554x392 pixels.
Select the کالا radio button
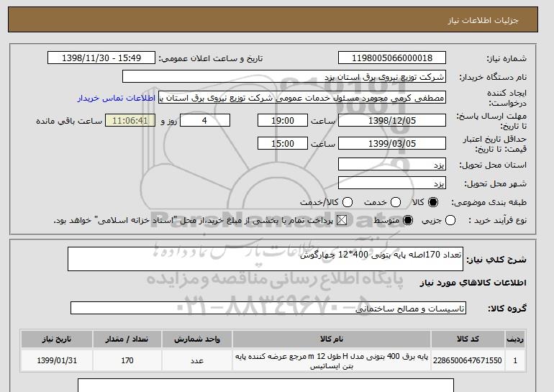(433, 202)
